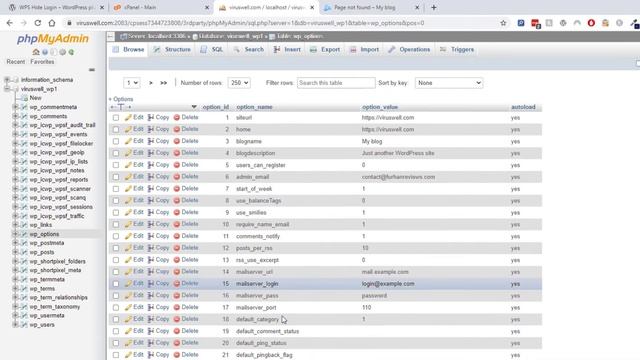This screenshot has height=360, width=640.
Task: Open a new browser tab
Action: click(x=433, y=7)
